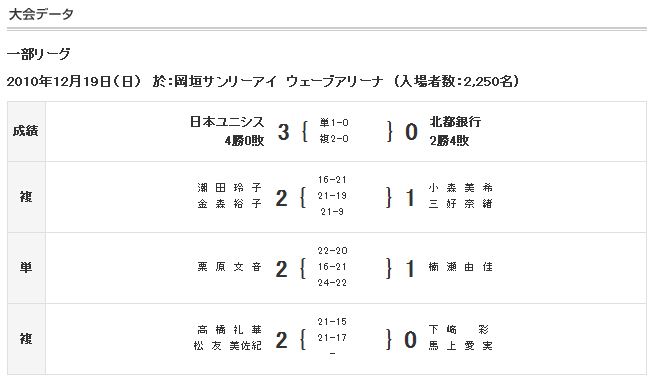660x388 pixels.
Task: Select the 一部リーグ section title
Action: click(38, 54)
